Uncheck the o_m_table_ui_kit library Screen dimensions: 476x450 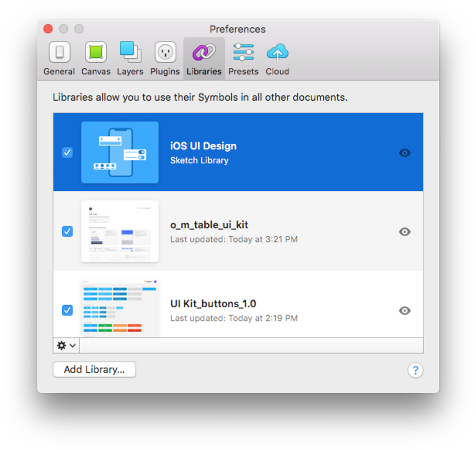(67, 231)
